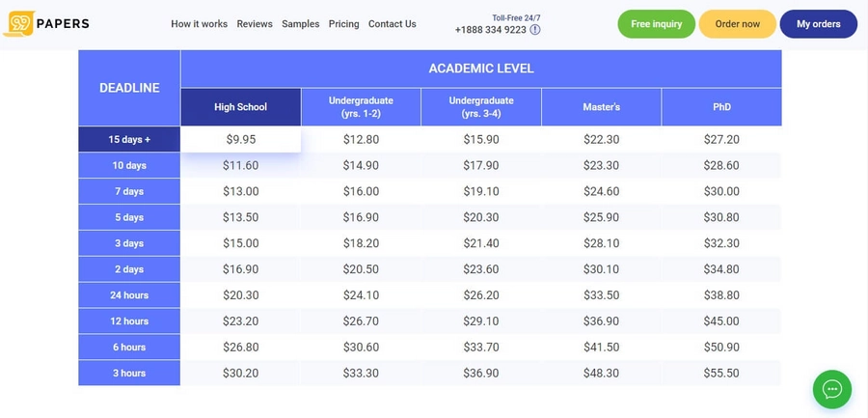Viewport: 868px width, 418px height.
Task: Select the Master's column header
Action: click(601, 107)
